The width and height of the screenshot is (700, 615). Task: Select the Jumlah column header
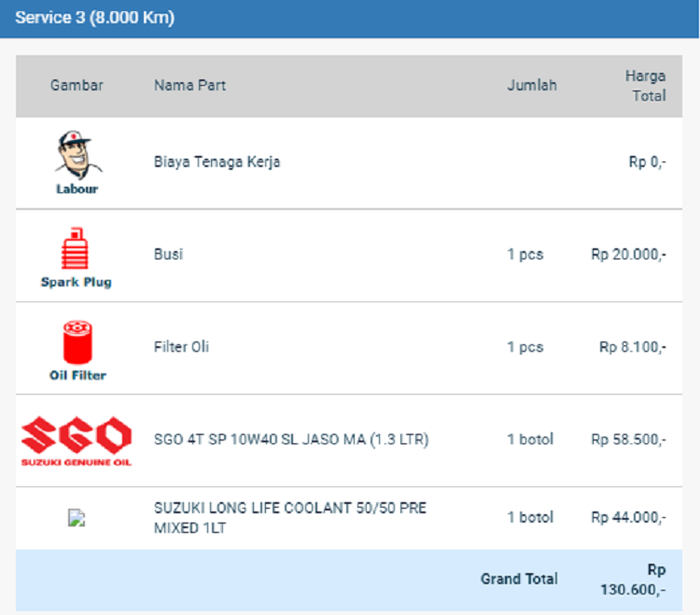click(x=531, y=85)
